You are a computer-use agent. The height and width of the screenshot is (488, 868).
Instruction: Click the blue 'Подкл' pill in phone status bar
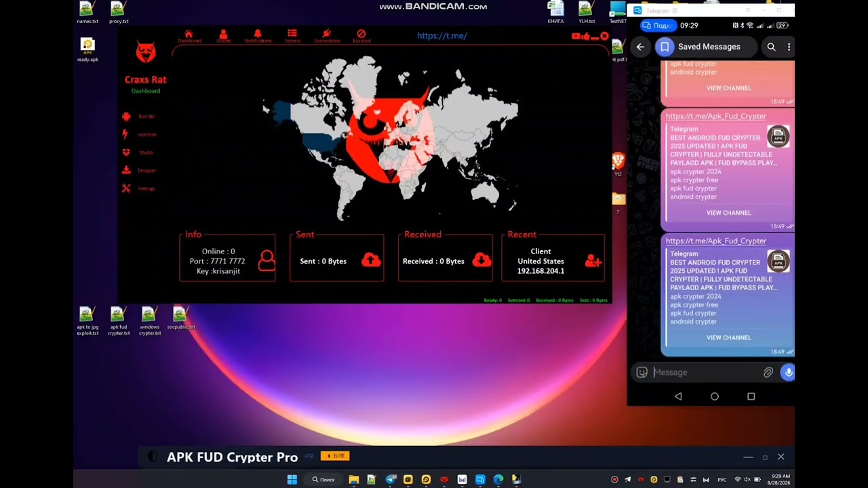tap(657, 25)
